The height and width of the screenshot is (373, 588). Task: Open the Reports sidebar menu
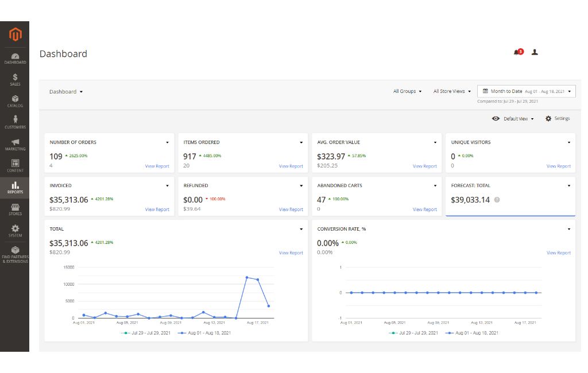click(15, 188)
